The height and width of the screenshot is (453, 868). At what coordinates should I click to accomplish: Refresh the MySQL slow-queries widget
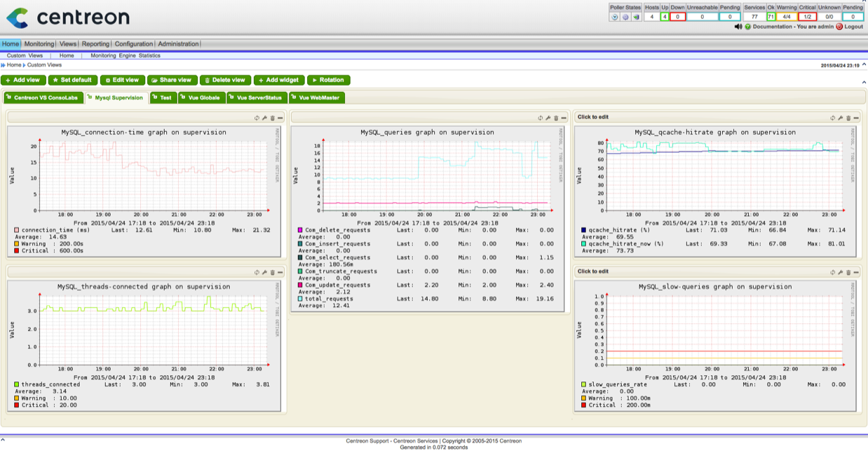(833, 272)
